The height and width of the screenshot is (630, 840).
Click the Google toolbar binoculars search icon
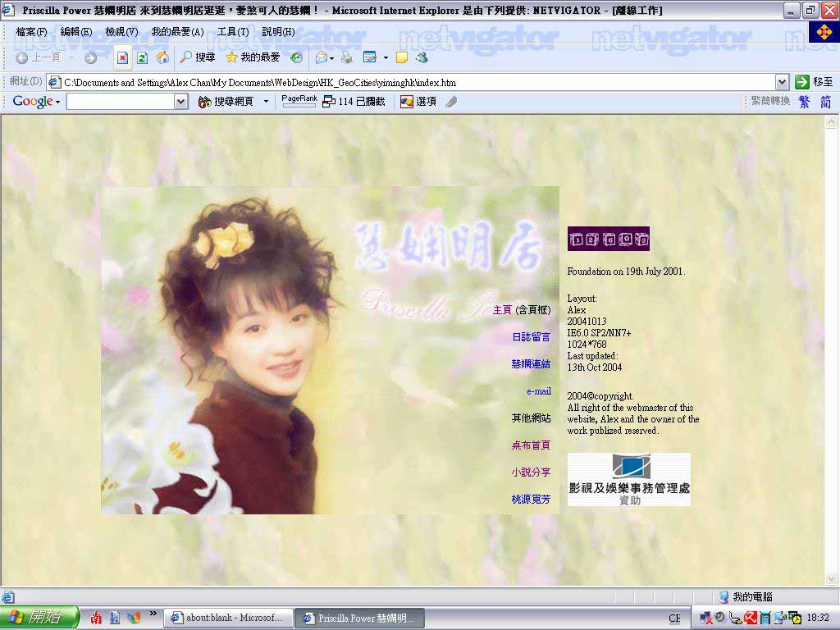point(204,101)
